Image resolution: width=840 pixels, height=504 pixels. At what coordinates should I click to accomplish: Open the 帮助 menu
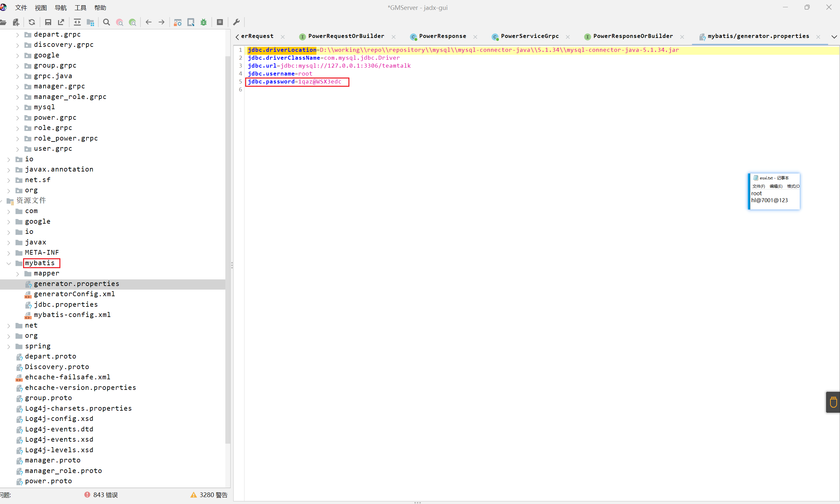(100, 8)
